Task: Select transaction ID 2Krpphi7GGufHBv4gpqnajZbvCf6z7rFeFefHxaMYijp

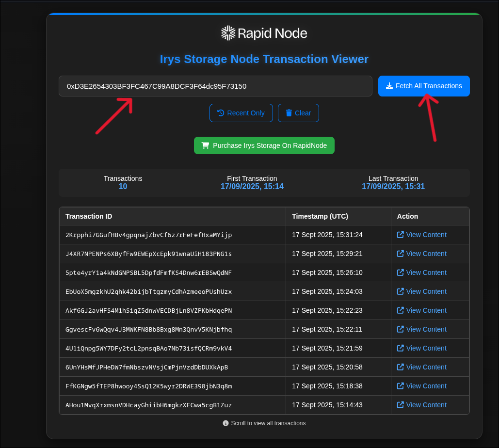Action: click(148, 235)
